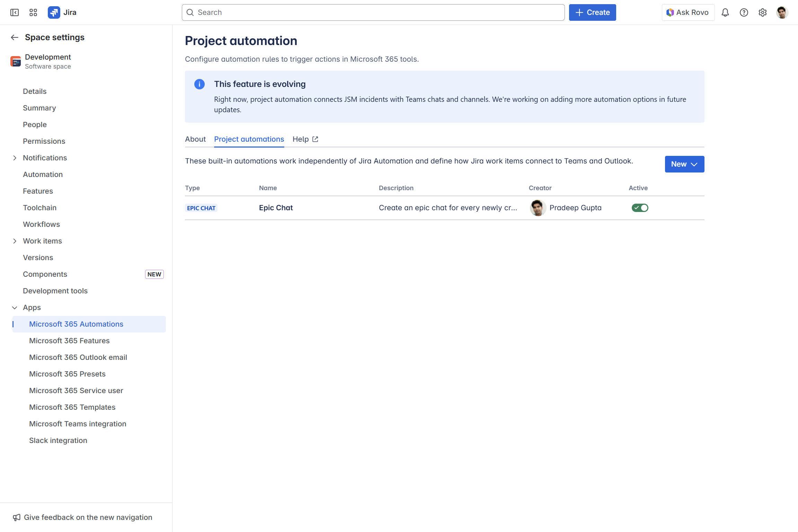Open the notifications bell
The width and height of the screenshot is (798, 532).
(x=725, y=12)
